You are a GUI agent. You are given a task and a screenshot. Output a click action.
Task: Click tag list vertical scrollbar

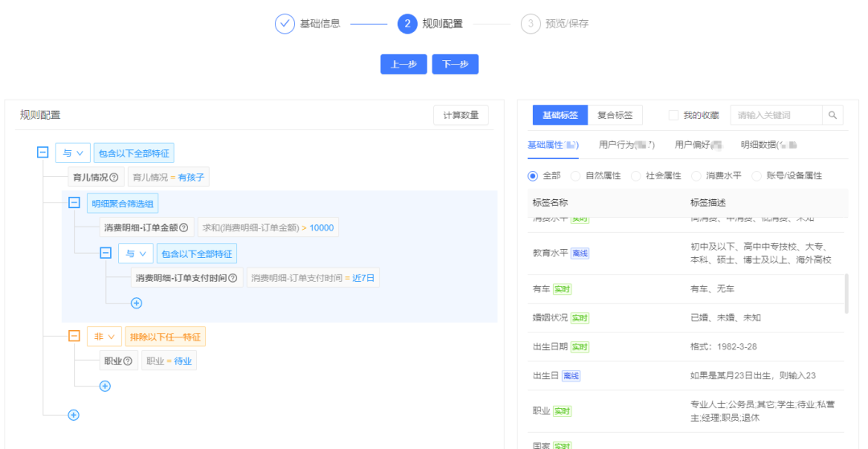coord(845,293)
